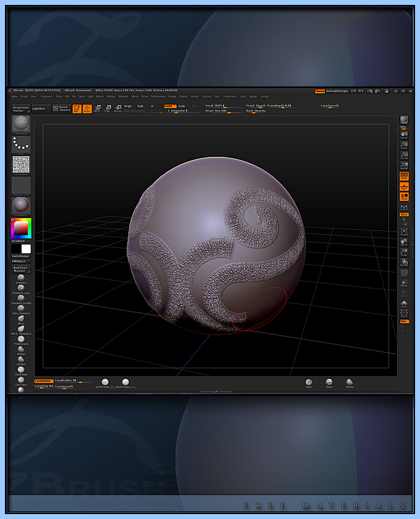Open the Document menu
Viewport: 420px width, 519px height.
pos(46,96)
